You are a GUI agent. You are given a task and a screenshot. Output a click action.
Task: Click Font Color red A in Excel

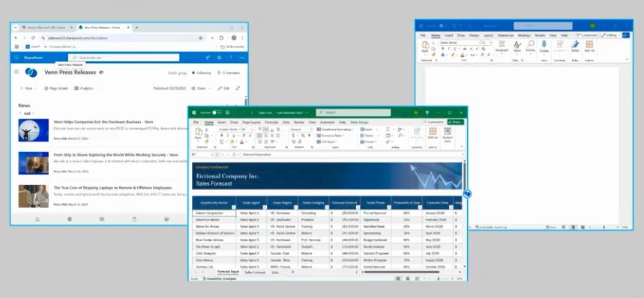[x=241, y=142]
